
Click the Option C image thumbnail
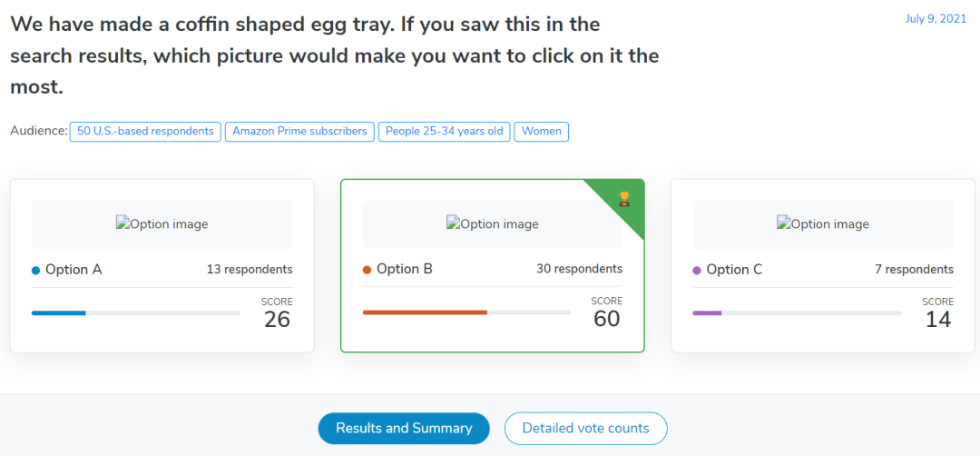coord(822,224)
